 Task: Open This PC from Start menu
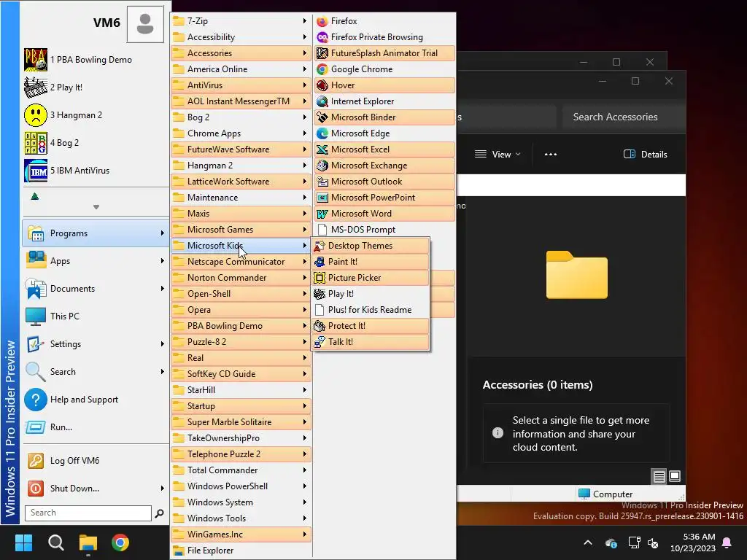tap(96, 316)
